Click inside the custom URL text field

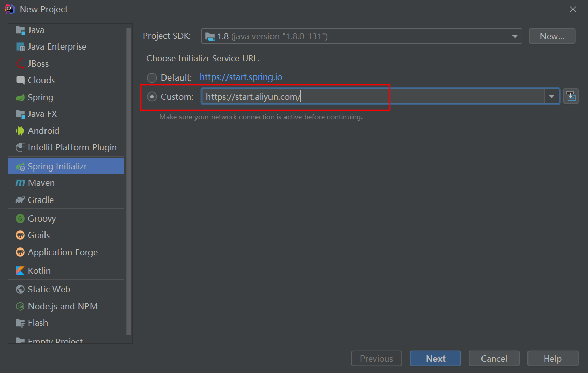pos(372,97)
